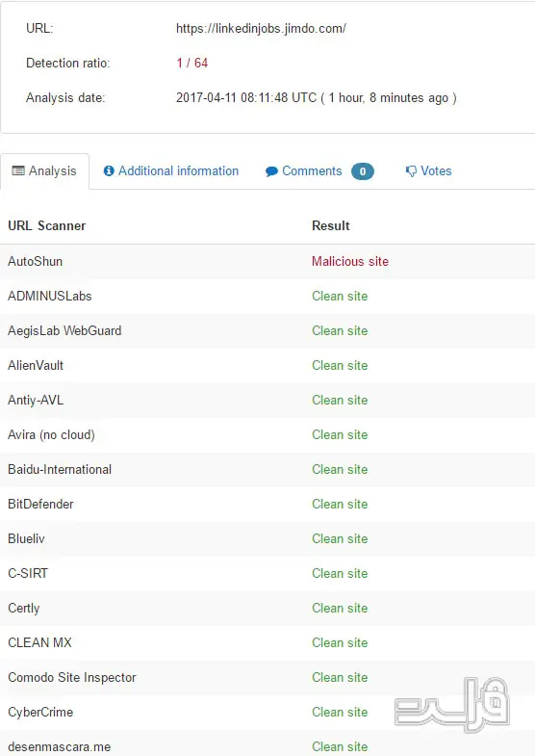Viewport: 535px width, 756px height.
Task: Select the C-SIRT scanner name
Action: click(x=28, y=574)
